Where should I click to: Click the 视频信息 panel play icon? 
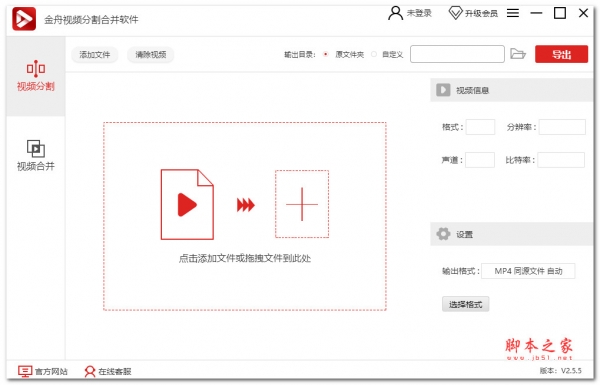point(443,90)
